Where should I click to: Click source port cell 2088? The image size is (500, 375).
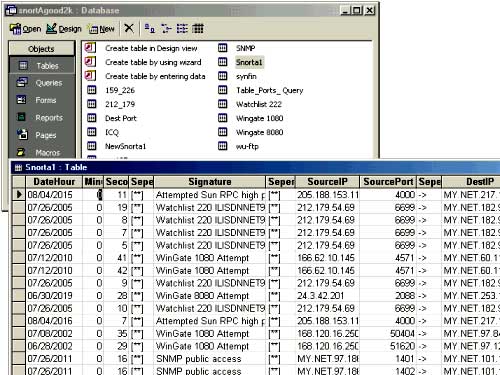tap(388, 296)
